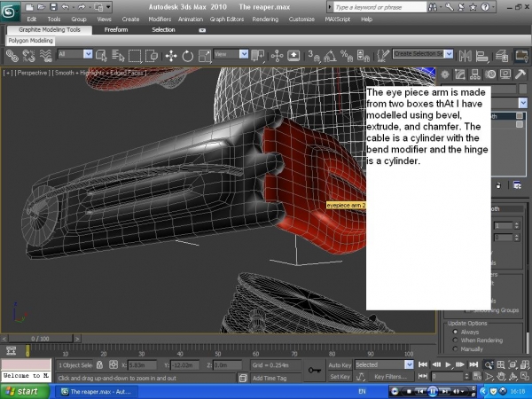
Task: Open the Rendering menu
Action: 265,20
